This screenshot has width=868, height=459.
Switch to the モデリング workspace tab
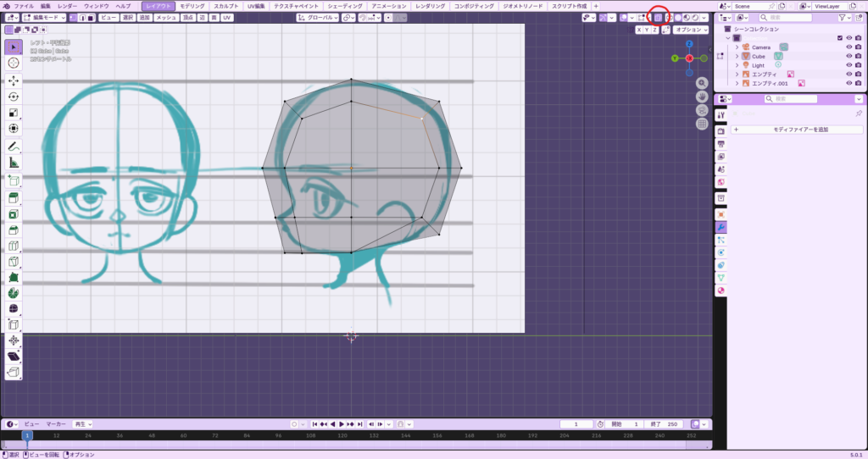tap(192, 6)
